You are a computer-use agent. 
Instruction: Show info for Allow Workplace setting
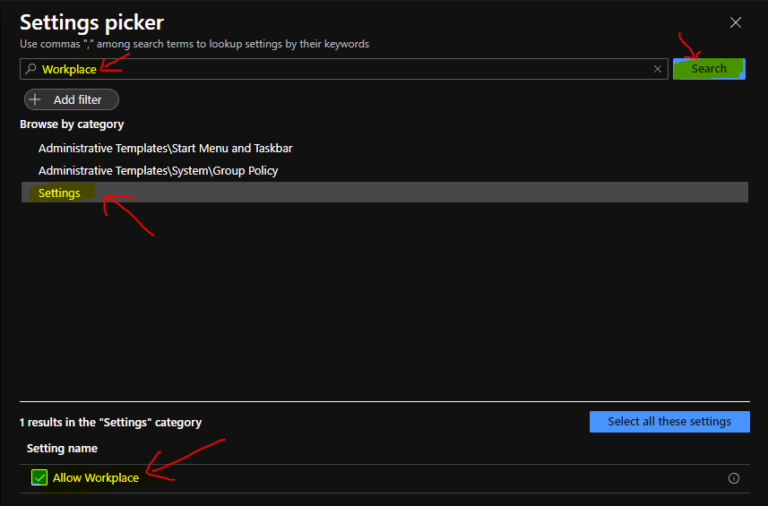[734, 478]
